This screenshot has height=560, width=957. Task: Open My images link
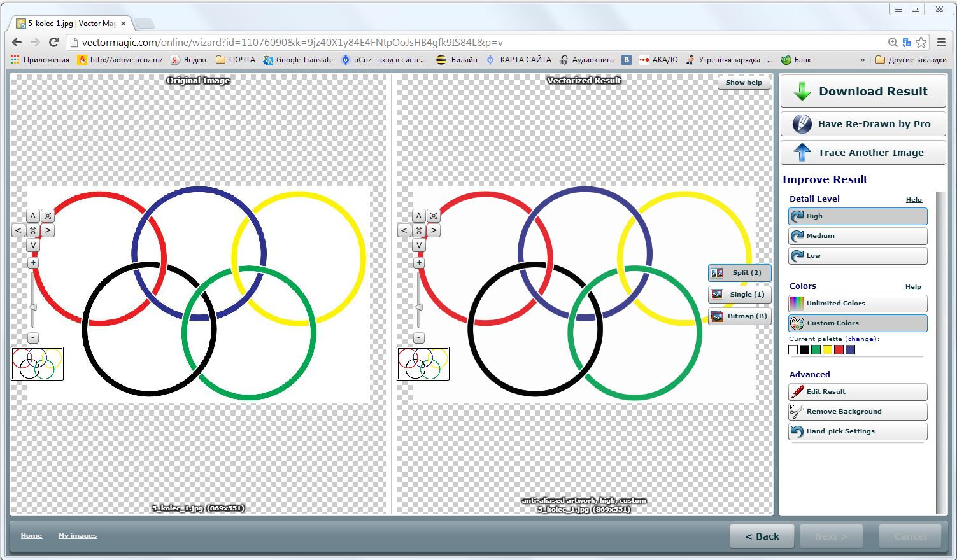[x=78, y=536]
